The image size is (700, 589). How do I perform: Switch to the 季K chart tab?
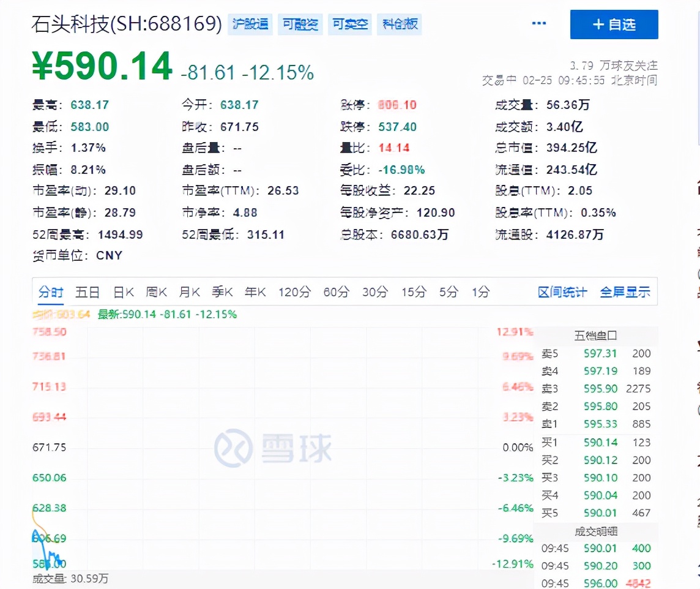point(222,292)
